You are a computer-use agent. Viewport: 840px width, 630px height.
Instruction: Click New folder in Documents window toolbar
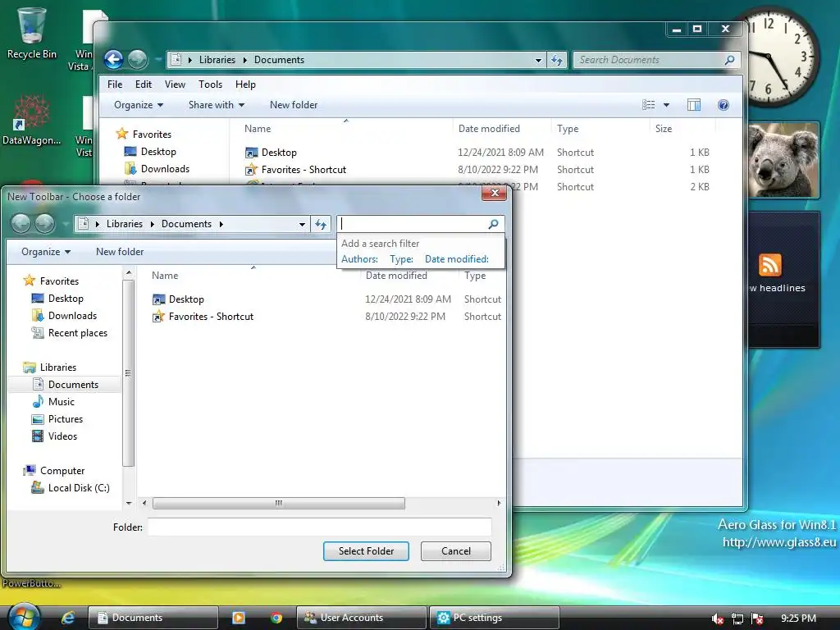click(294, 105)
